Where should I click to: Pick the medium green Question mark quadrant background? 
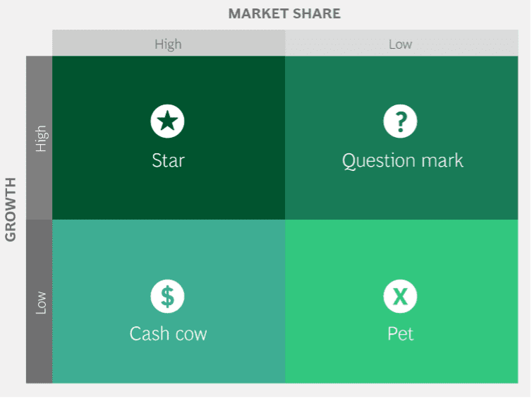point(401,197)
